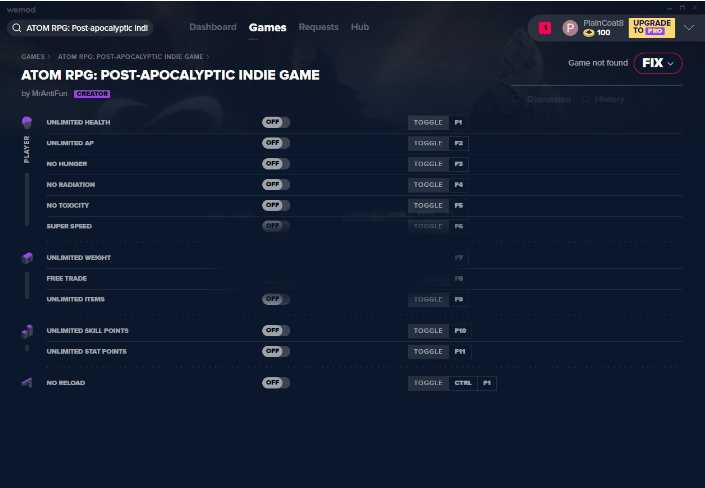Click Toggle button for No Radiation
Image resolution: width=705 pixels, height=488 pixels.
tap(428, 184)
